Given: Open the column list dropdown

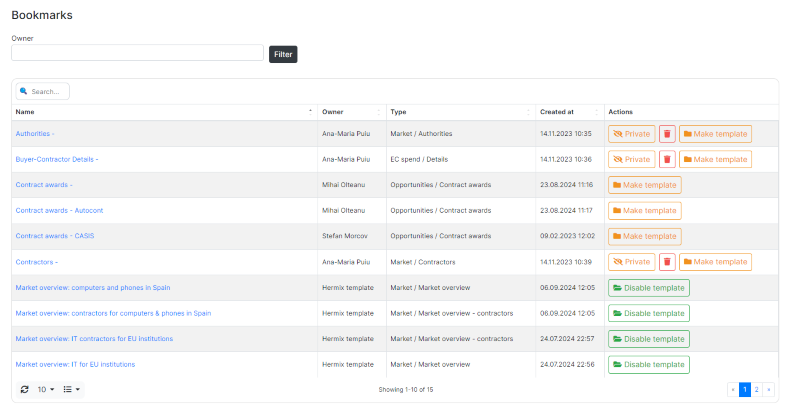Looking at the screenshot, I should click(72, 389).
